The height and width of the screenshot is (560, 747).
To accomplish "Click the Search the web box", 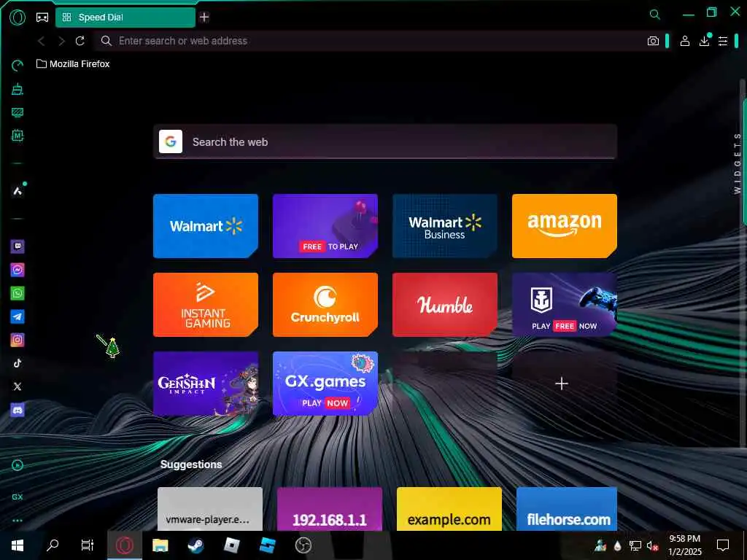I will pyautogui.click(x=385, y=142).
